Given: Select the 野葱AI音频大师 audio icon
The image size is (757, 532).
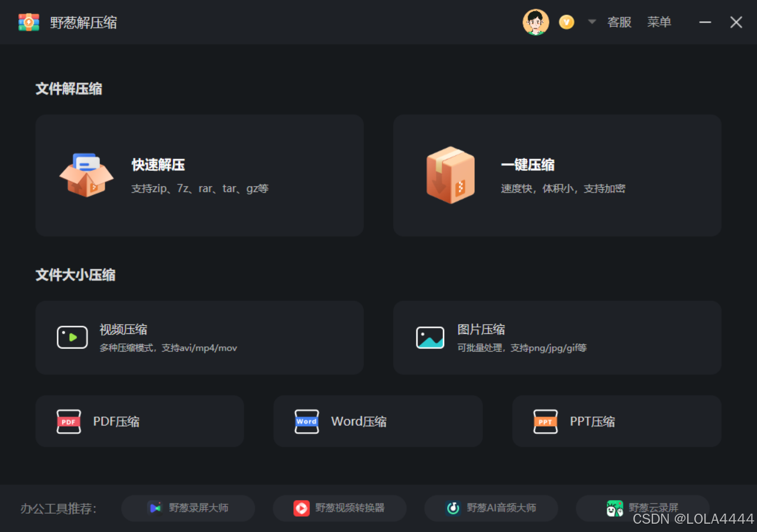Looking at the screenshot, I should click(x=453, y=508).
